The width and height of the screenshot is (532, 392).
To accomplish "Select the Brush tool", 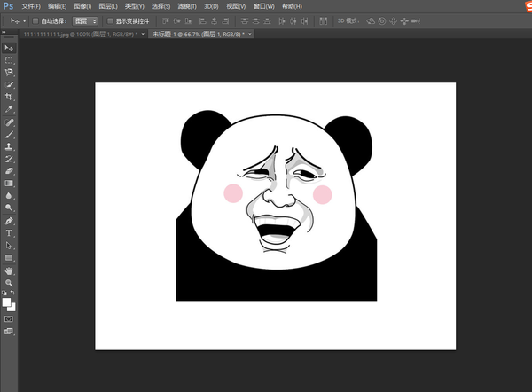I will point(9,135).
